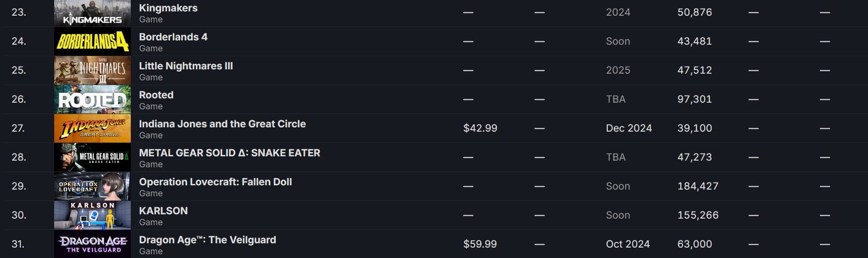Click the $42.99 price for Indiana Jones

pos(480,128)
